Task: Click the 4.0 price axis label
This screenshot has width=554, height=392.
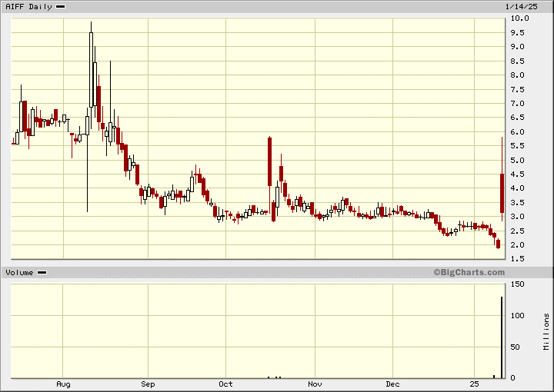Action: point(517,188)
